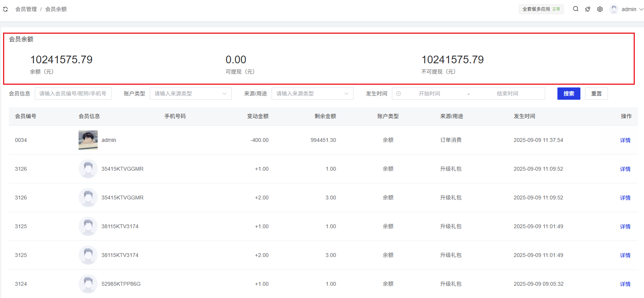
Task: Click the admin user avatar icon in header
Action: [x=614, y=9]
